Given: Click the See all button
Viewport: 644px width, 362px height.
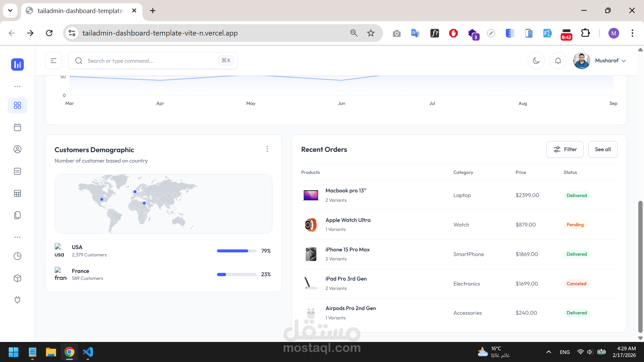Looking at the screenshot, I should click(602, 149).
